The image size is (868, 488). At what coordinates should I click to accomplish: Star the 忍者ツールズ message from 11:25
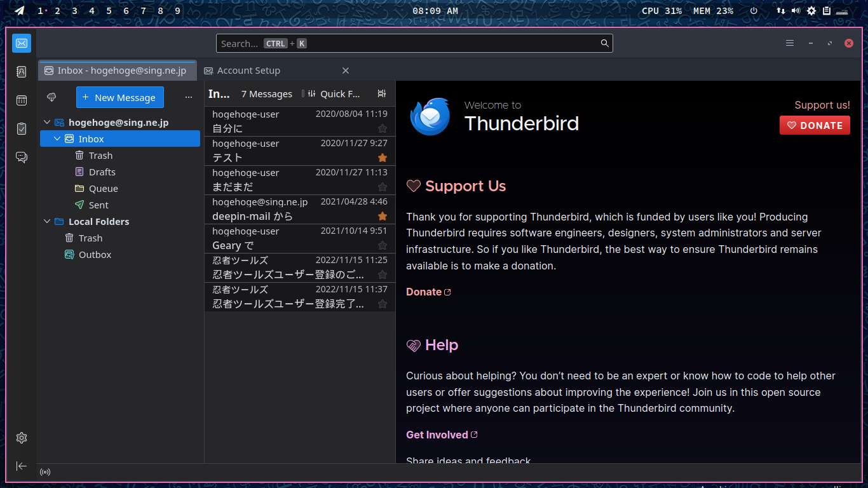(x=383, y=274)
